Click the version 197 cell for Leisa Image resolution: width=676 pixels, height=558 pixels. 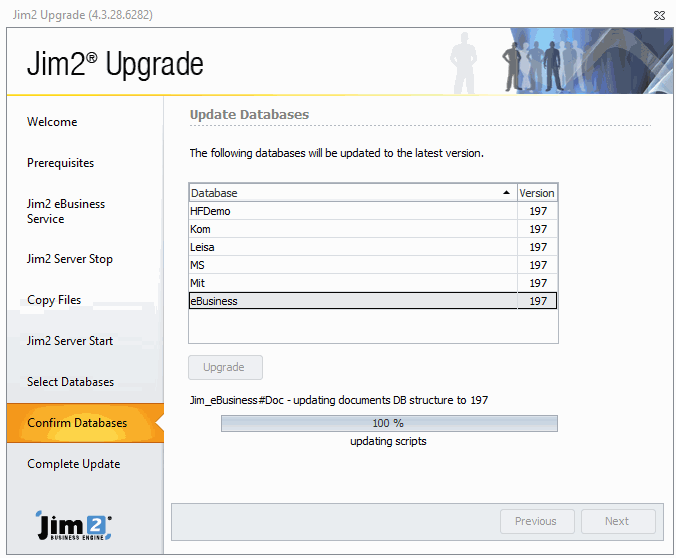(538, 247)
